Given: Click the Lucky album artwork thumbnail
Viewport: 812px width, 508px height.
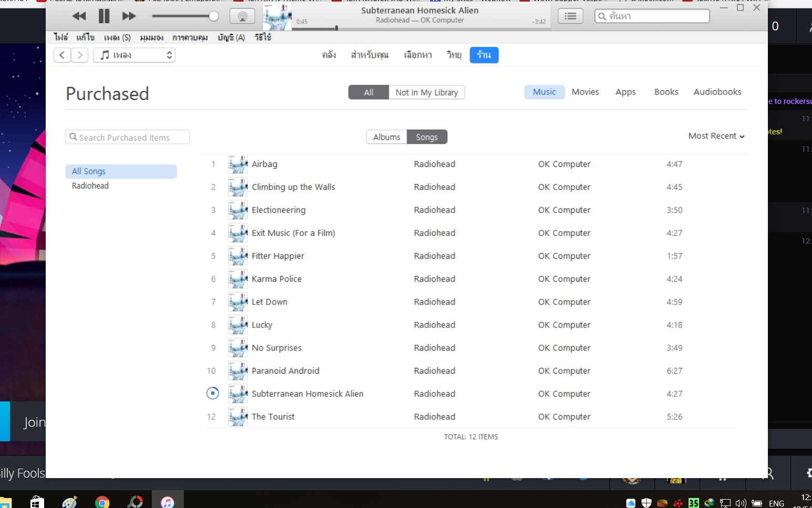Looking at the screenshot, I should click(x=238, y=325).
